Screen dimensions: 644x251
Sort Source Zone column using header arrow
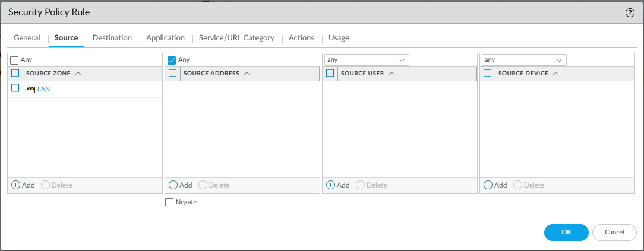[x=78, y=74]
